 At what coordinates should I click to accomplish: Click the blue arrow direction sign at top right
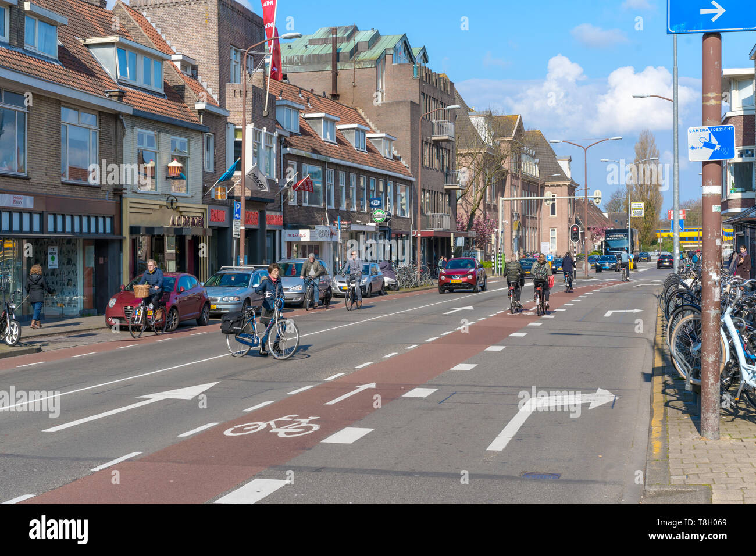point(711,16)
